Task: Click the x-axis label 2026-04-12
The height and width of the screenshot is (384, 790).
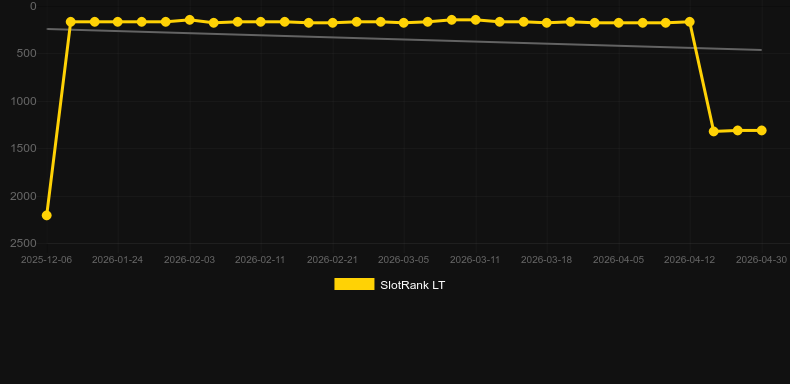Action: 689,260
